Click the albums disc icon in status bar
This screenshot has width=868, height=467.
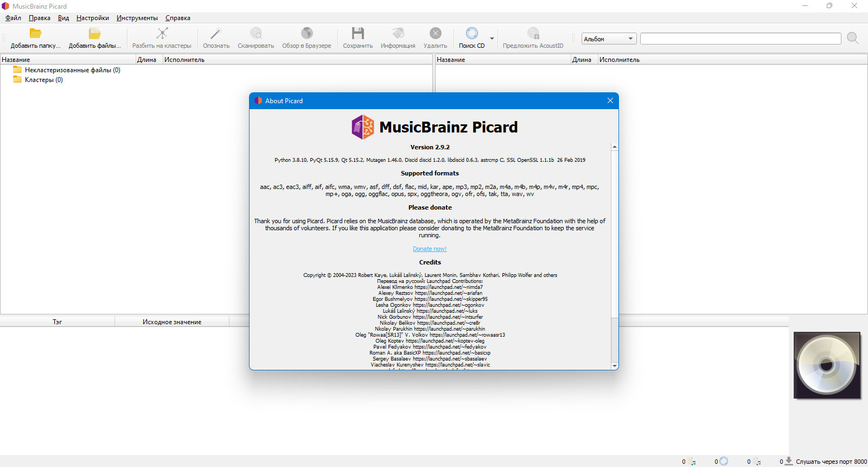click(x=724, y=461)
